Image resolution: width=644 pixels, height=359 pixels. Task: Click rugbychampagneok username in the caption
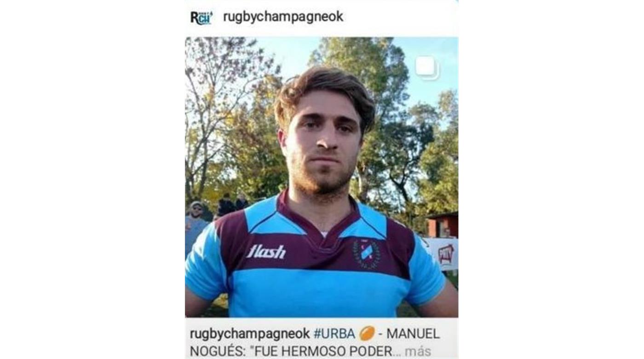[x=250, y=334]
